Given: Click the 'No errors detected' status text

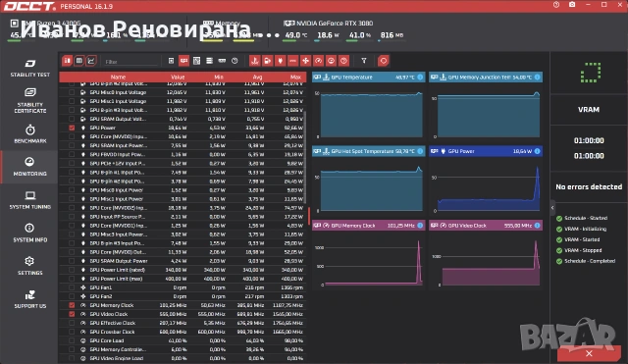Looking at the screenshot, I should click(589, 186).
